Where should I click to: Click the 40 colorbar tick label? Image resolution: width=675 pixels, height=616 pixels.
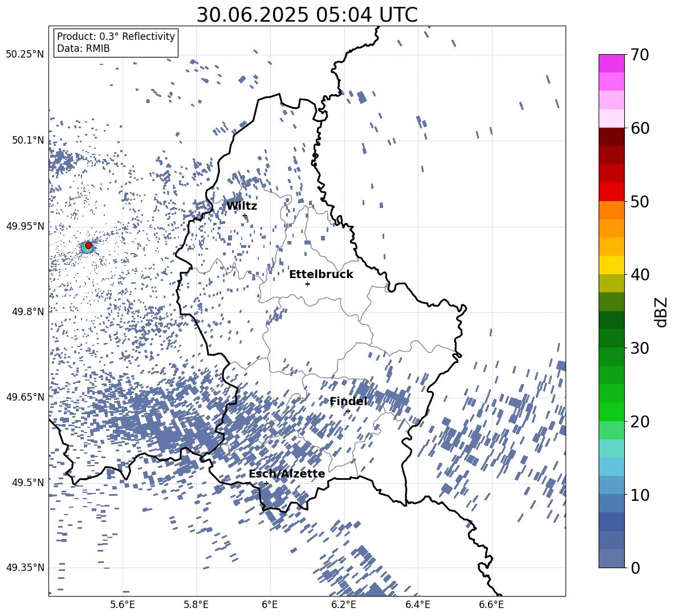pos(640,275)
